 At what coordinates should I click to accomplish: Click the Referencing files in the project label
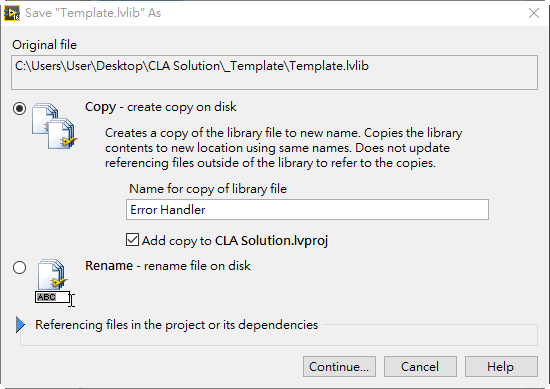[x=176, y=325]
